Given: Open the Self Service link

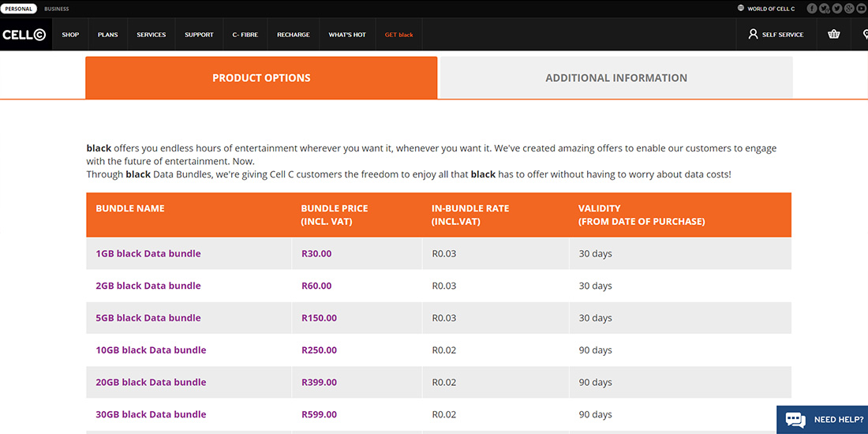Looking at the screenshot, I should point(783,34).
